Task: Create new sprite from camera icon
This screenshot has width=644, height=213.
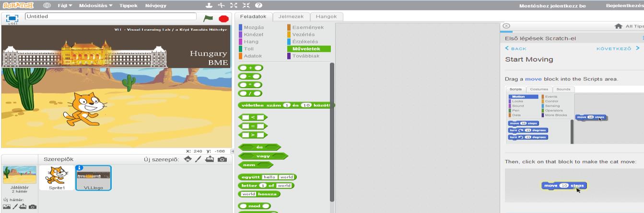Action: tap(222, 159)
